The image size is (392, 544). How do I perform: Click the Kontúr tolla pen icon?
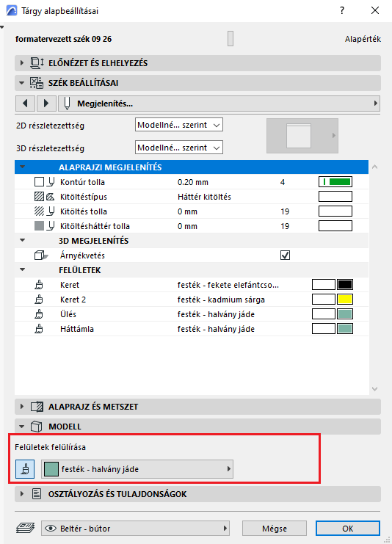[x=51, y=182]
